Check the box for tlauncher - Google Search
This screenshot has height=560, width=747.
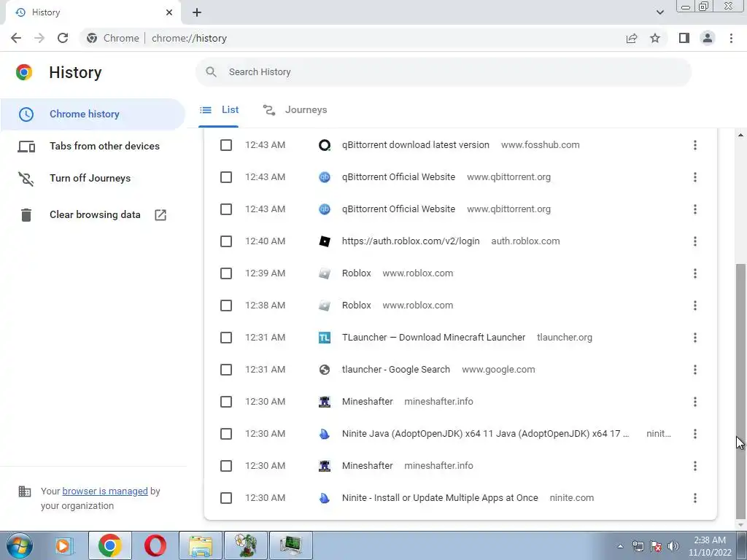[x=226, y=370]
